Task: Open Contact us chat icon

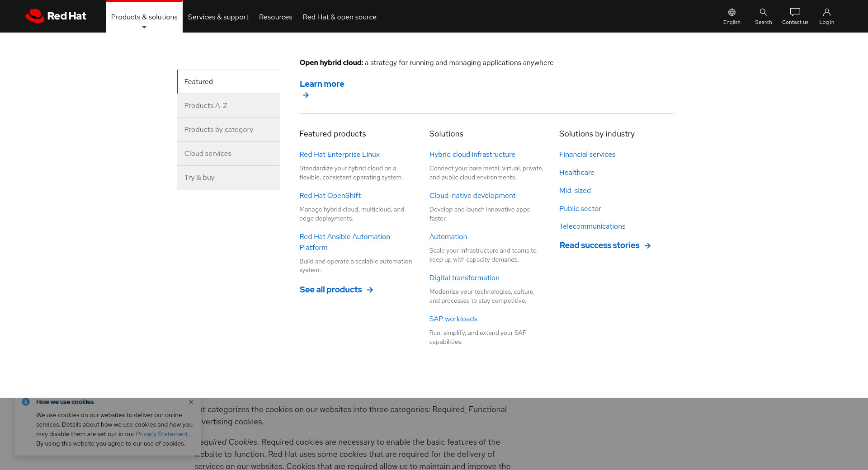Action: point(795,13)
